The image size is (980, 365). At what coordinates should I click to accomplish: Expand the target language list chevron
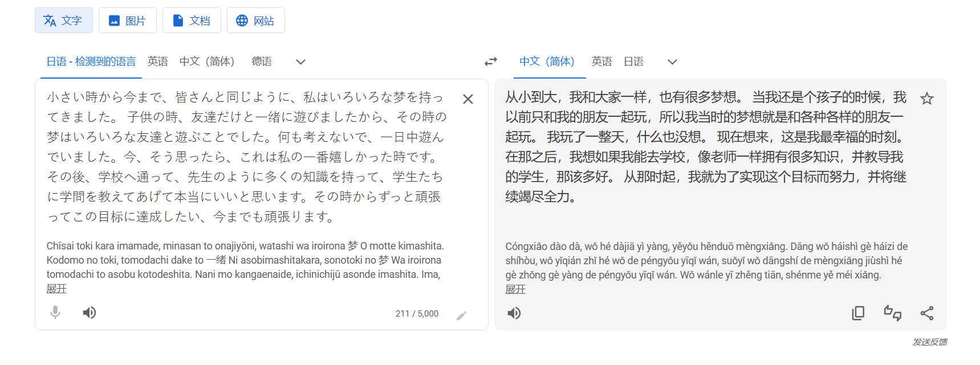coord(672,61)
